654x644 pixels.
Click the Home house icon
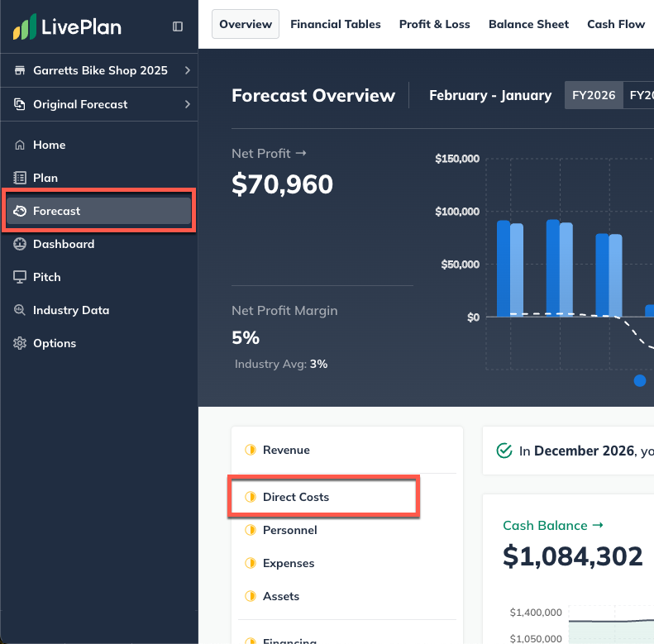click(x=20, y=145)
